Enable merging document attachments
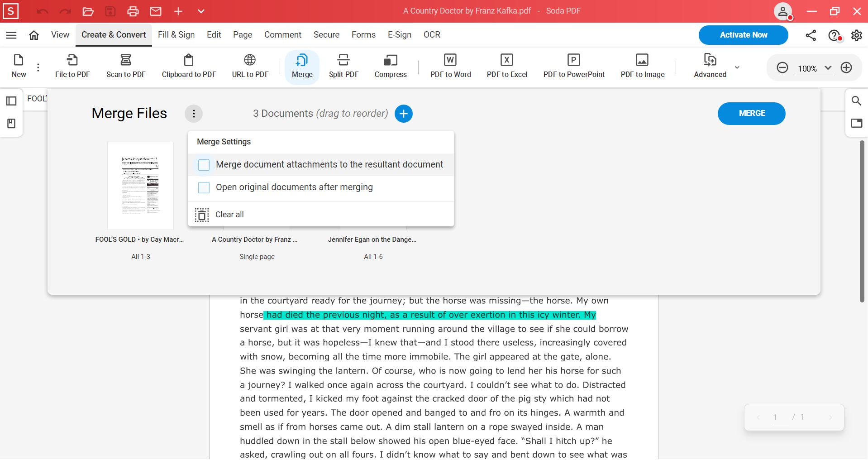868x460 pixels. [x=203, y=165]
